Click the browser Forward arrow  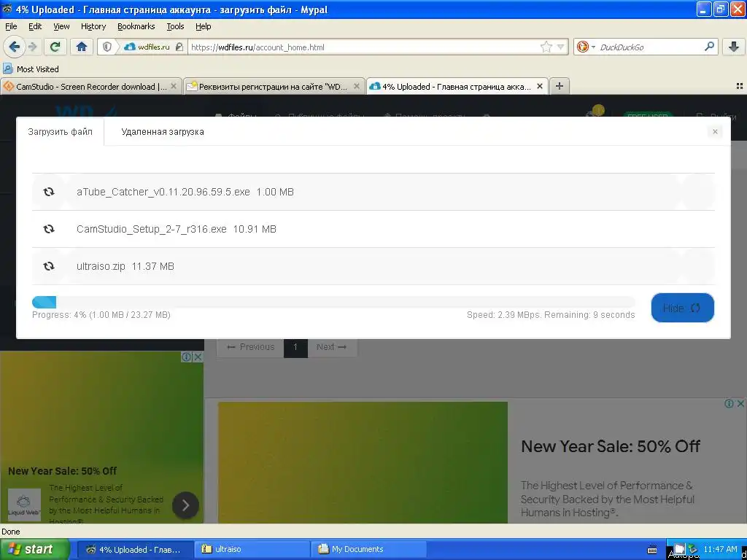coord(32,47)
